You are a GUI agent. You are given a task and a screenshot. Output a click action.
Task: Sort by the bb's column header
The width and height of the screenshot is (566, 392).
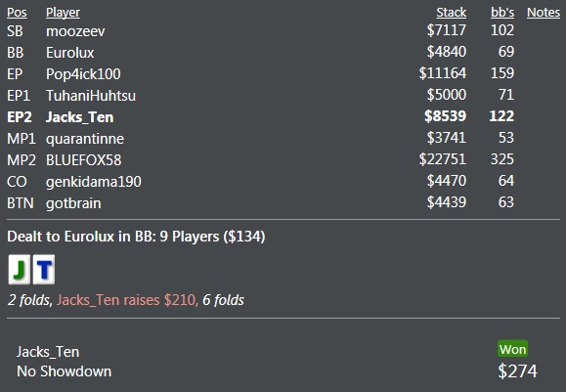point(502,13)
